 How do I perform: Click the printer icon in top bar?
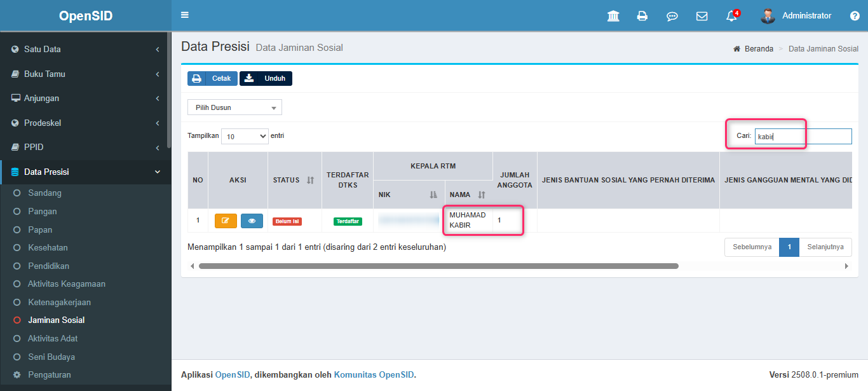pos(642,16)
